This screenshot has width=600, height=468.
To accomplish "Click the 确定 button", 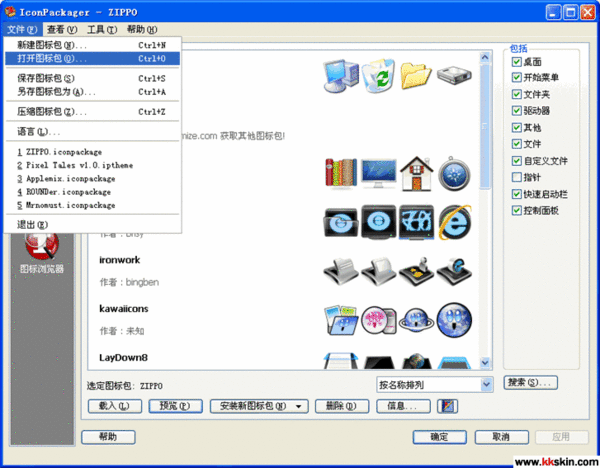I will pos(440,437).
